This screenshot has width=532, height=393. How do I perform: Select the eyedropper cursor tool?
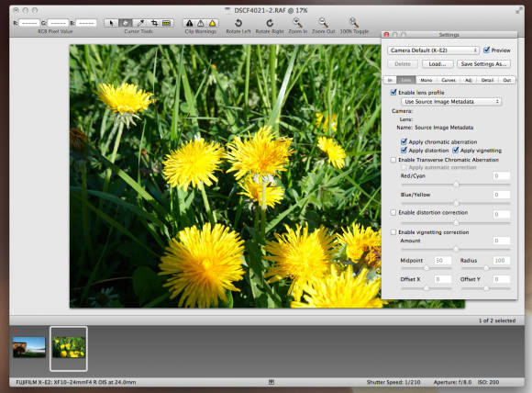coord(139,23)
